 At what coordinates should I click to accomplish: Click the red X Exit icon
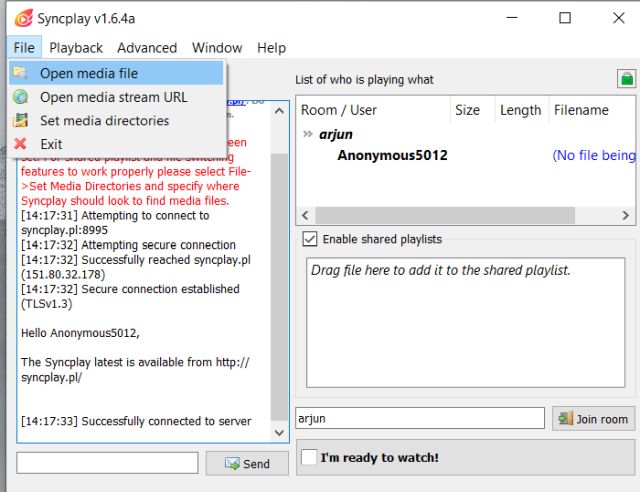[x=20, y=144]
